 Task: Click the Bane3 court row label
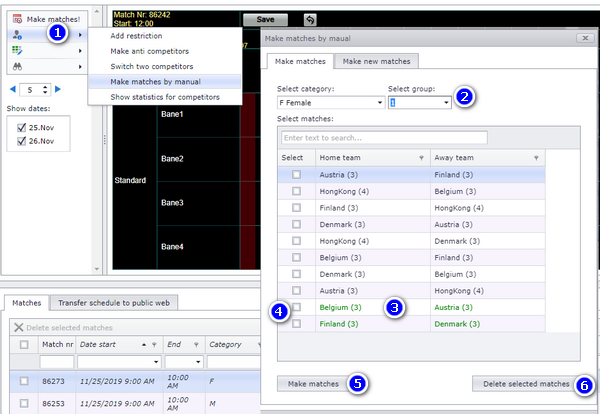pos(172,203)
